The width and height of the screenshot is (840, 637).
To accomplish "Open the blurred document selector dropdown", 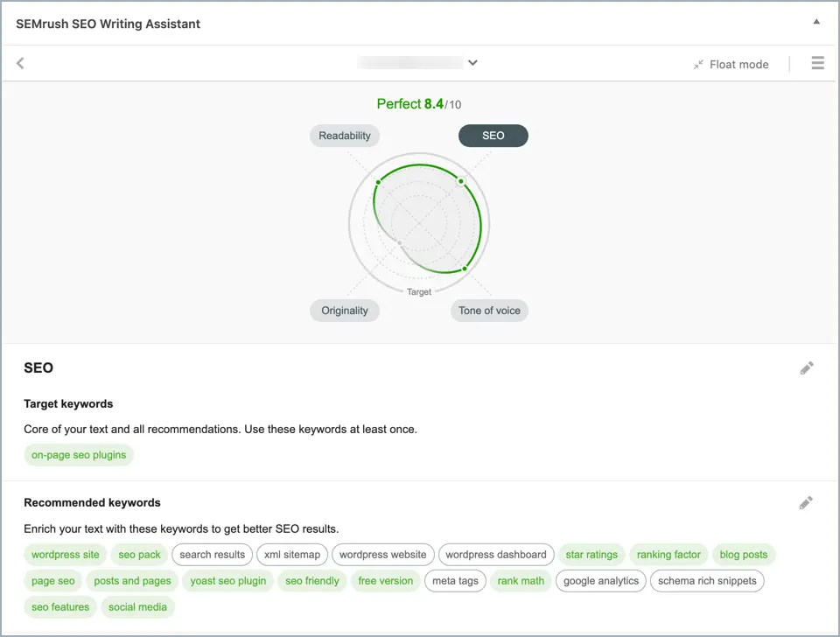I will tap(418, 63).
